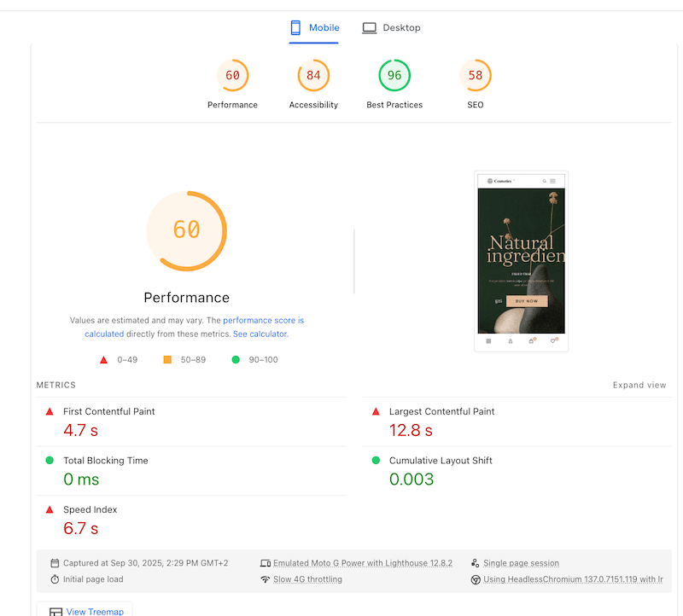Click Single page session info

(x=521, y=563)
